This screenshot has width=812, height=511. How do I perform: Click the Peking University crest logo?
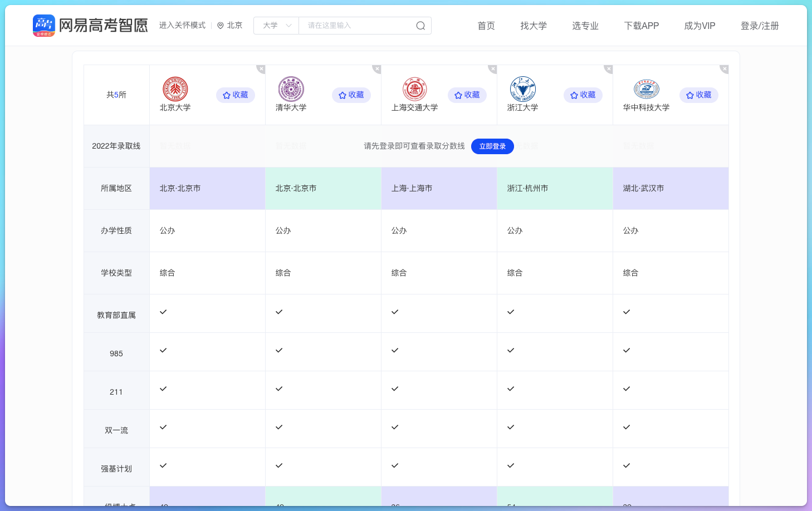175,89
